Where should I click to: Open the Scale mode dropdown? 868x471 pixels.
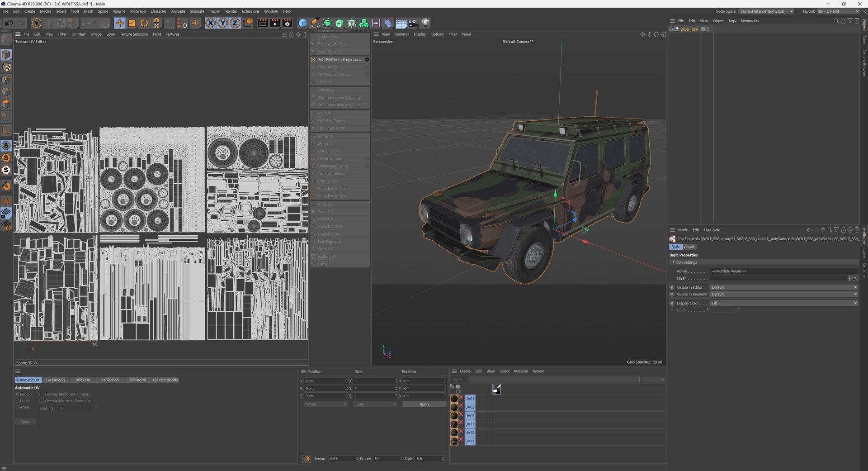click(375, 404)
